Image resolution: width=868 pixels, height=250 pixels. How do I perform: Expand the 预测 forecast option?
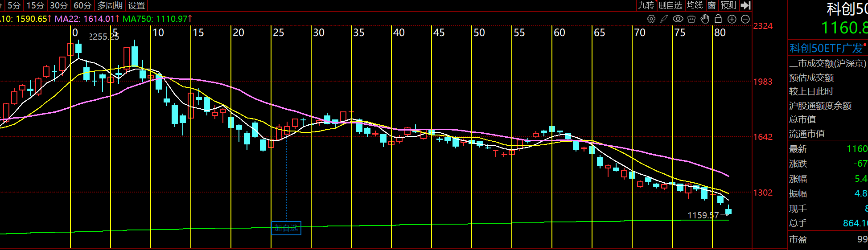point(728,5)
